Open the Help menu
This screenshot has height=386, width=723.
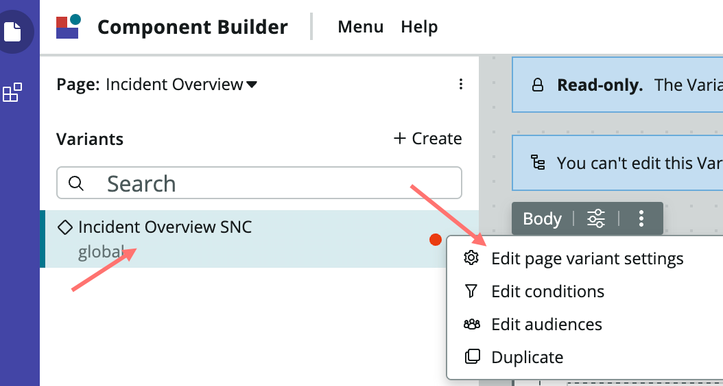419,27
